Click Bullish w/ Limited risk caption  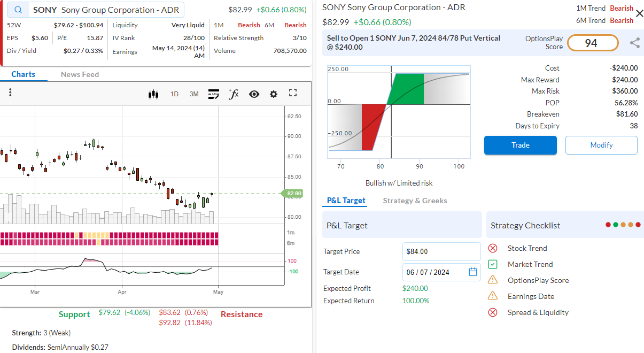point(399,183)
